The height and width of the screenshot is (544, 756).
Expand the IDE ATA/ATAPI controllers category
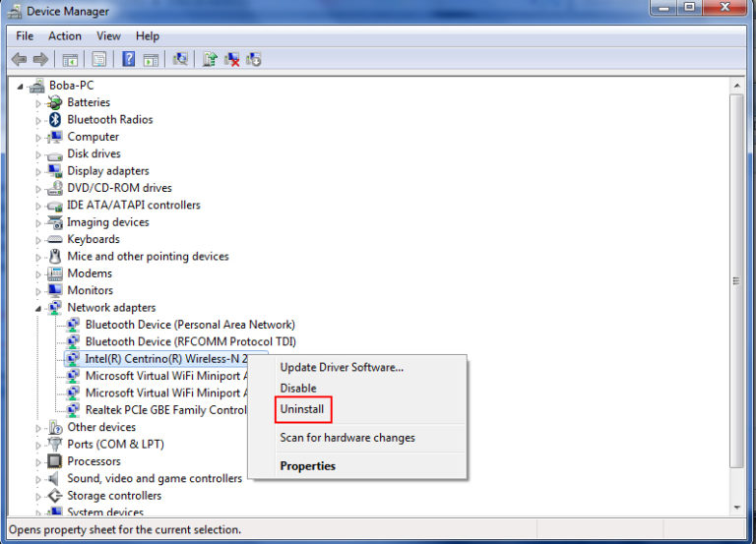(38, 206)
